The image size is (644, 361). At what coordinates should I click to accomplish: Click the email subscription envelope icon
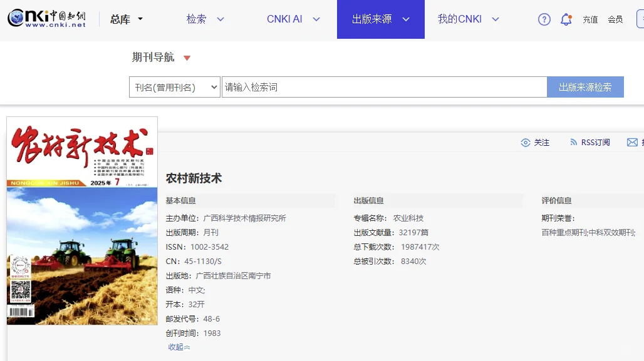coord(632,142)
